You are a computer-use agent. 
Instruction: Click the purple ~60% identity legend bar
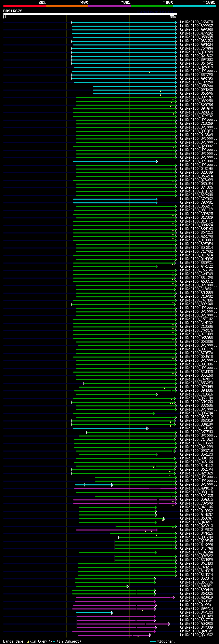click(109, 6)
